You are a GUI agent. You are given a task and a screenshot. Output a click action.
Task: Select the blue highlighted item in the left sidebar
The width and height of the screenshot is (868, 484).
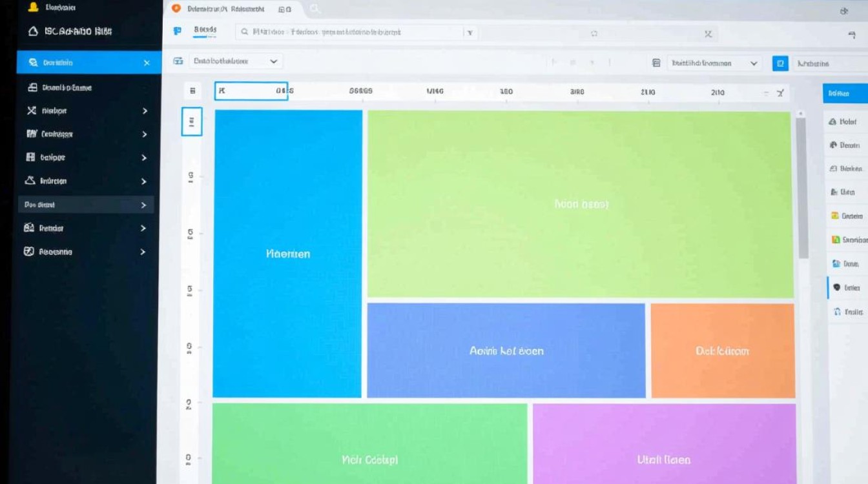pyautogui.click(x=89, y=63)
